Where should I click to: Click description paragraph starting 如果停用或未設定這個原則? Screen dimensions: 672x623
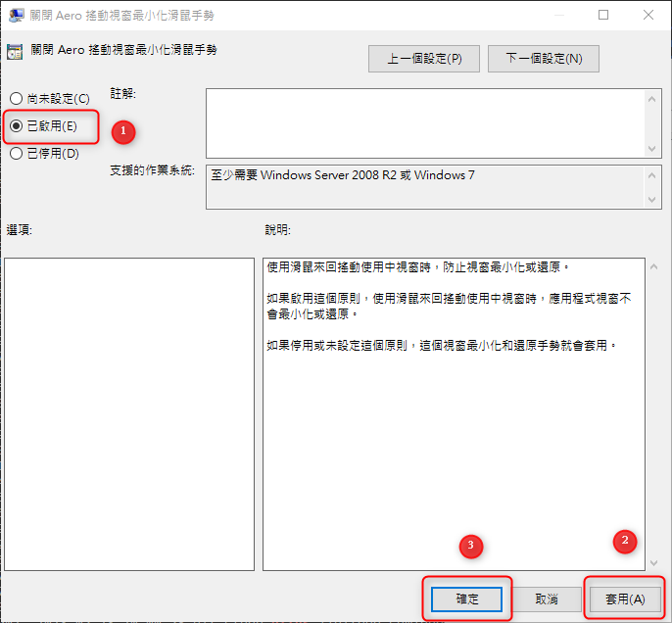click(442, 346)
